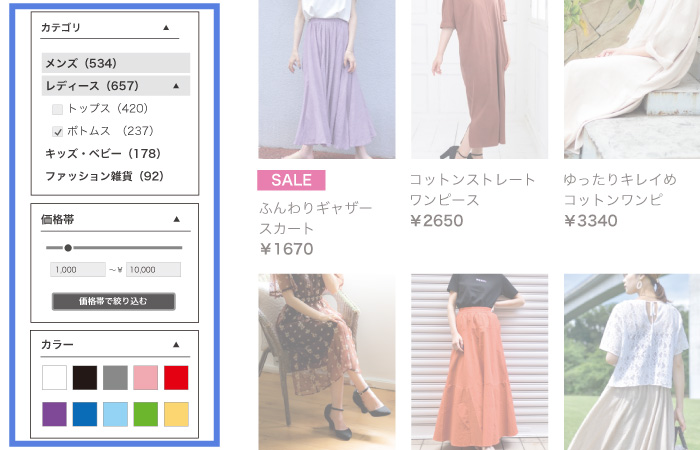Open the floral dress on chair photo

327,362
